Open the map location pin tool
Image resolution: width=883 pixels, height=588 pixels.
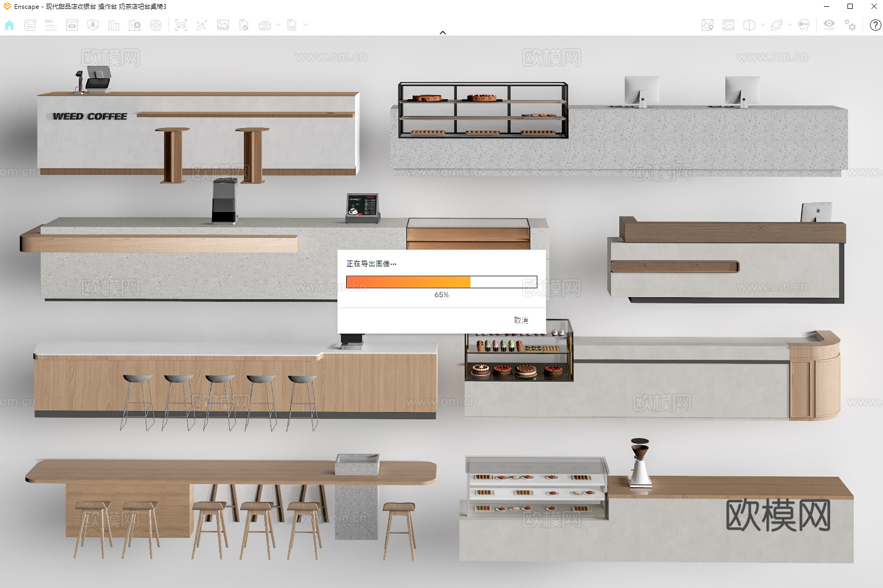(708, 25)
